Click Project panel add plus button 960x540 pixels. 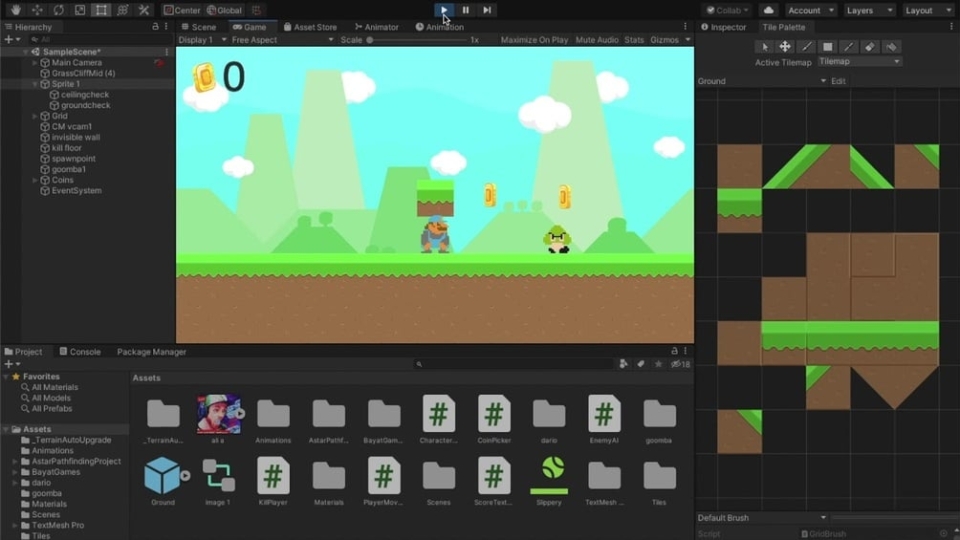[x=12, y=364]
